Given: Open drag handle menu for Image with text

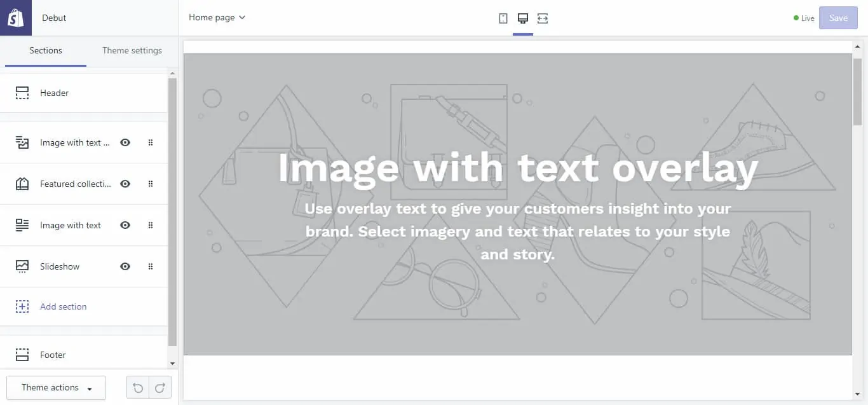Looking at the screenshot, I should pos(151,225).
